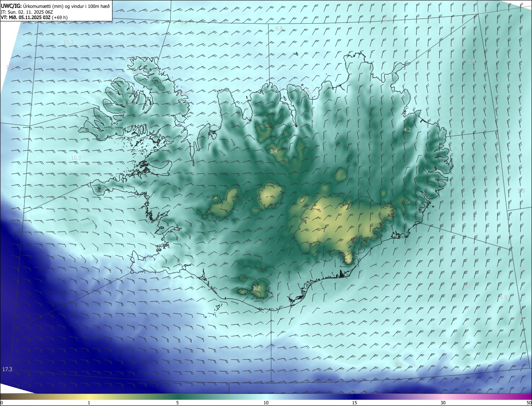The image size is (532, 406).
Task: Click the 5.8 value label on the Westfjords
Action: [127, 103]
